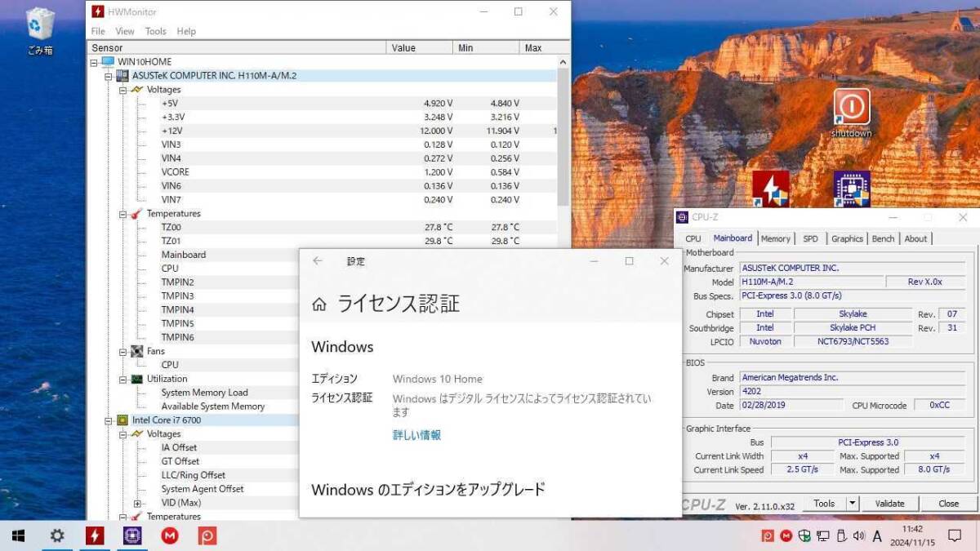
Task: Click the Home icon in the Settings window
Action: coord(319,305)
